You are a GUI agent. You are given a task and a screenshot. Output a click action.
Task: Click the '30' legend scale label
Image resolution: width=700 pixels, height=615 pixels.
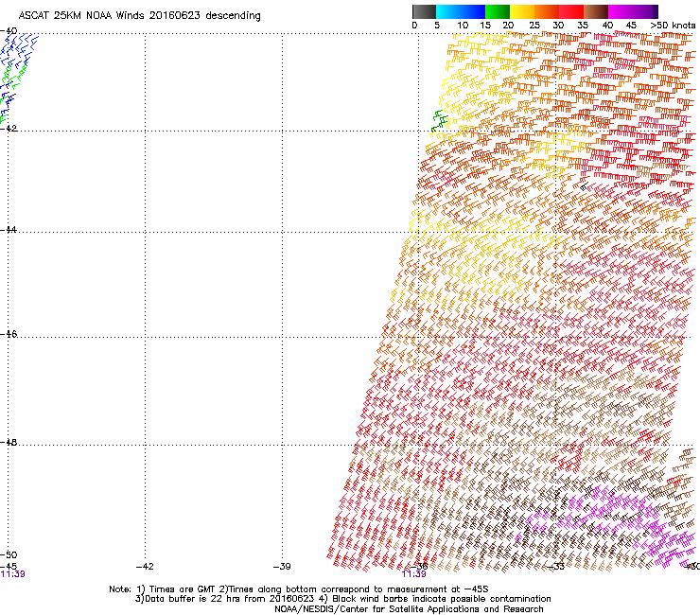pyautogui.click(x=558, y=26)
